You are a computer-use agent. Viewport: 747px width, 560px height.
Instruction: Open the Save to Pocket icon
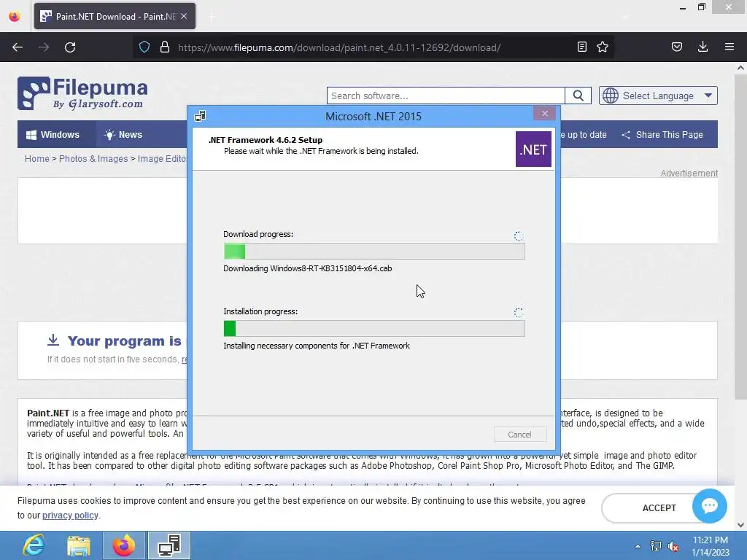click(x=676, y=47)
